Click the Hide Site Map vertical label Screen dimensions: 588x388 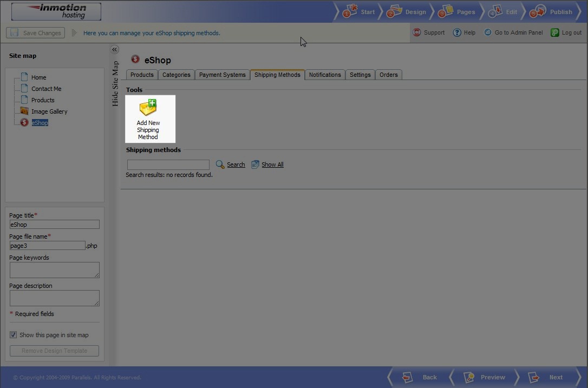(x=115, y=83)
